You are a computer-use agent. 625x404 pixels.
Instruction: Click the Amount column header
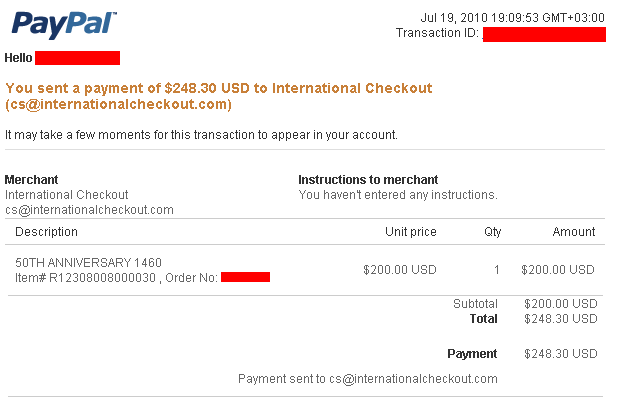click(x=574, y=232)
